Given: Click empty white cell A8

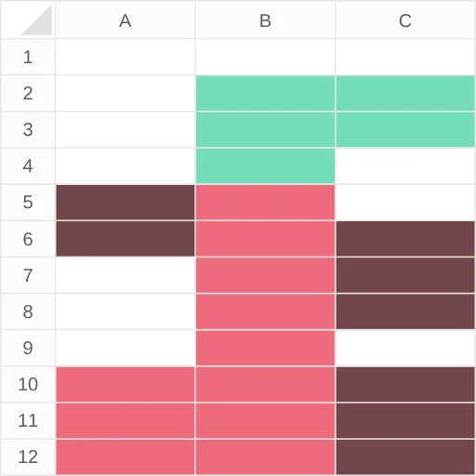Looking at the screenshot, I should (126, 311).
